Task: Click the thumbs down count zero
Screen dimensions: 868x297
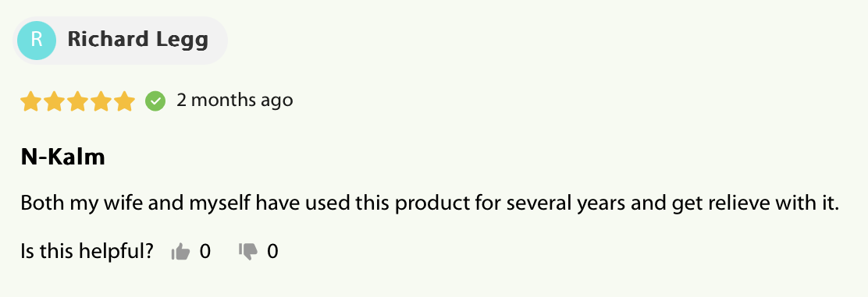Action: 272,252
